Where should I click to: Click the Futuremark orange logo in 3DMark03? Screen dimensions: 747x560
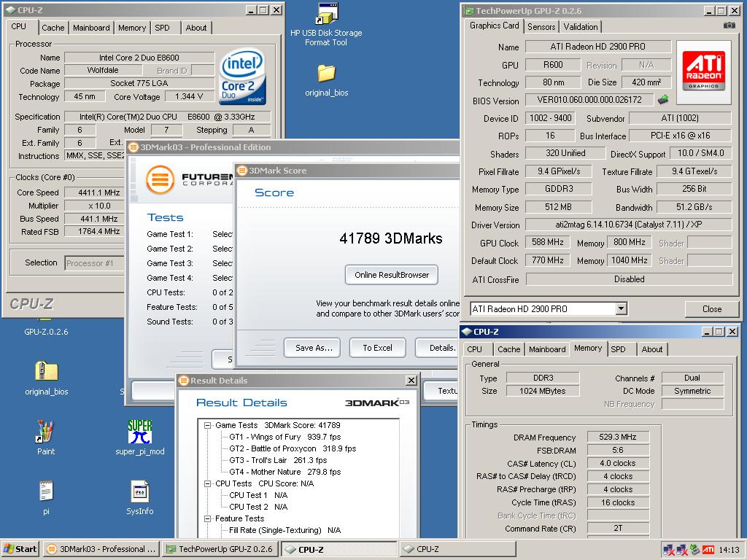(x=160, y=179)
